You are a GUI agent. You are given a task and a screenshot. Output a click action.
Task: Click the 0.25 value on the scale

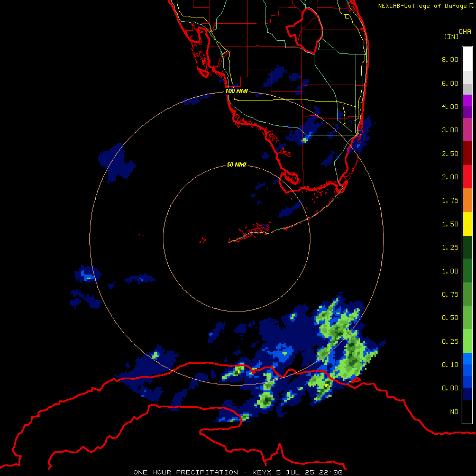[450, 342]
